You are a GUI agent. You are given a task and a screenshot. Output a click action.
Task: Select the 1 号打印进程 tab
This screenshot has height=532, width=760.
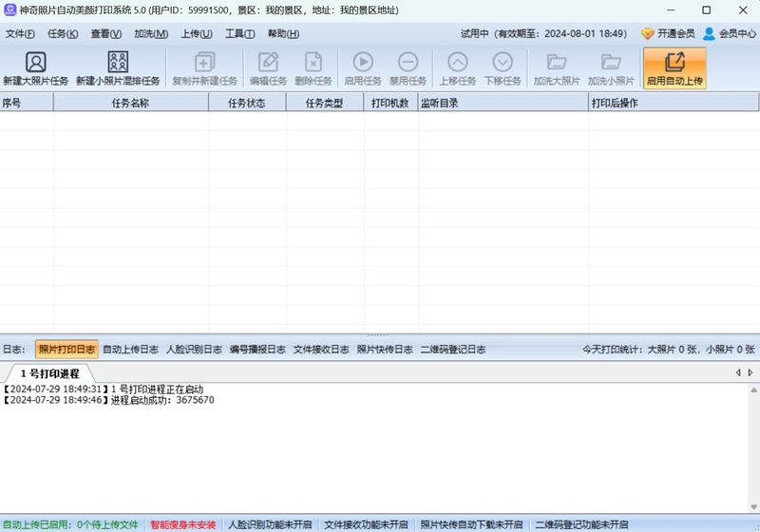pyautogui.click(x=49, y=373)
